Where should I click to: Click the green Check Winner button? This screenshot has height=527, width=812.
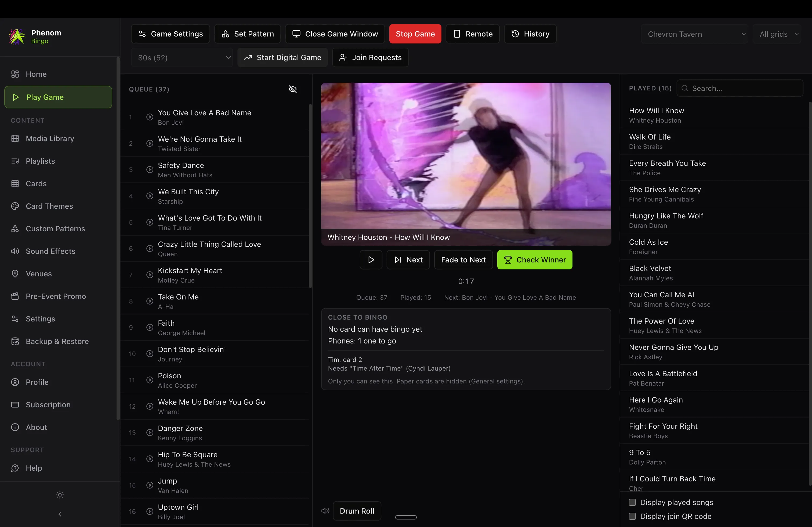tap(535, 260)
